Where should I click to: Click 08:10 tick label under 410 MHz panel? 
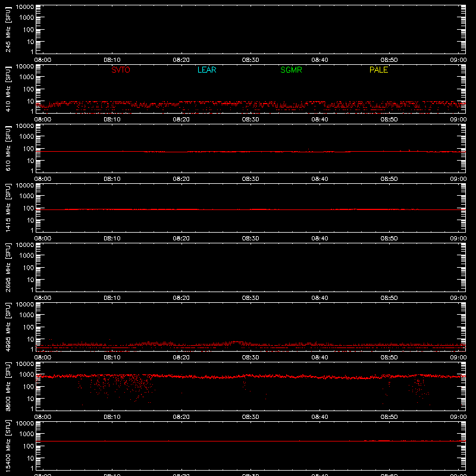click(x=112, y=120)
